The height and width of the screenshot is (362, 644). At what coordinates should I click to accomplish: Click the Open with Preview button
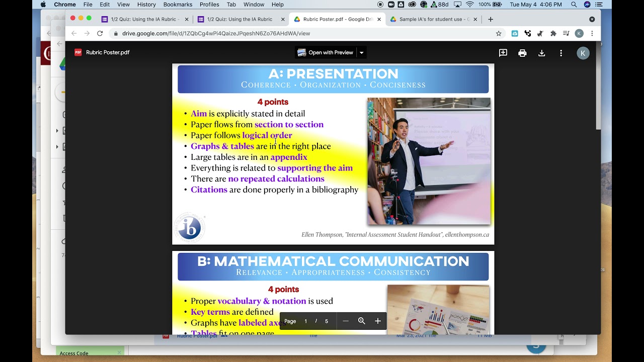tap(326, 53)
